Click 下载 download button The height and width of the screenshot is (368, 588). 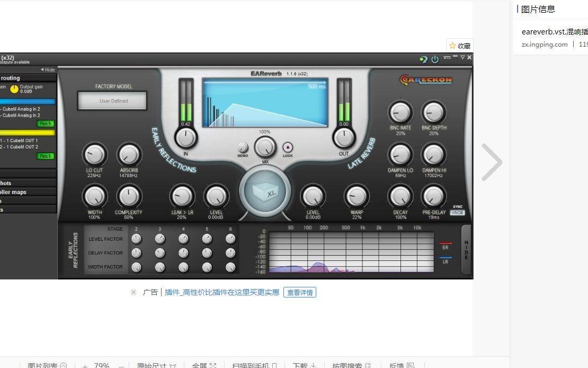(x=305, y=365)
